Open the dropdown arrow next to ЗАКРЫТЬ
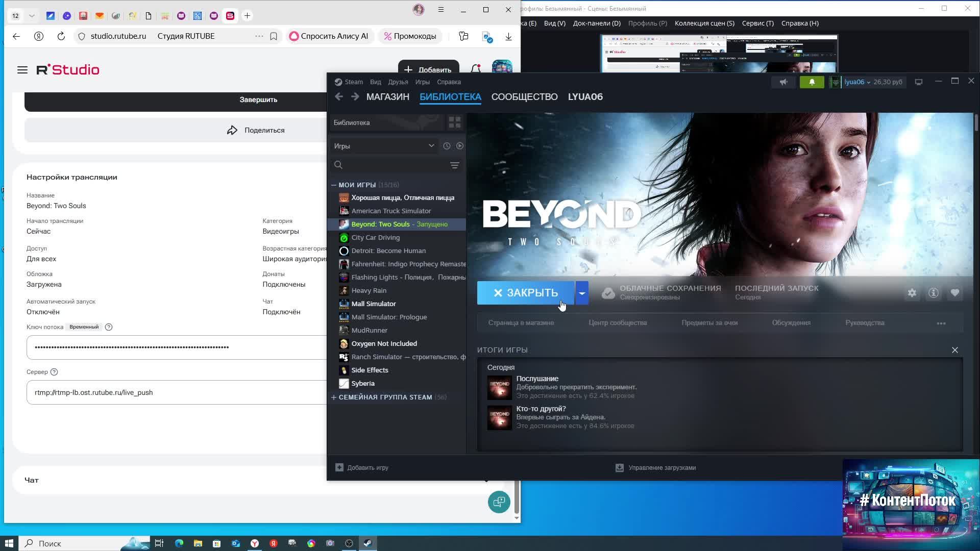The width and height of the screenshot is (980, 551). (x=582, y=293)
